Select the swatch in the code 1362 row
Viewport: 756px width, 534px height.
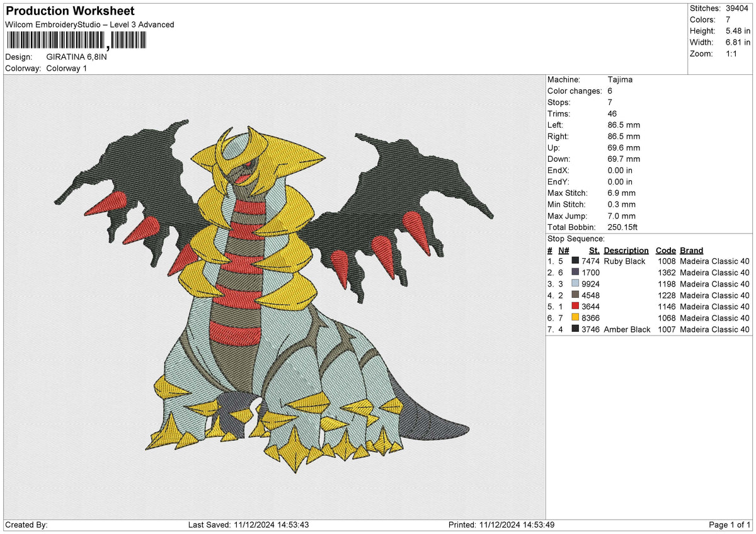coord(575,273)
